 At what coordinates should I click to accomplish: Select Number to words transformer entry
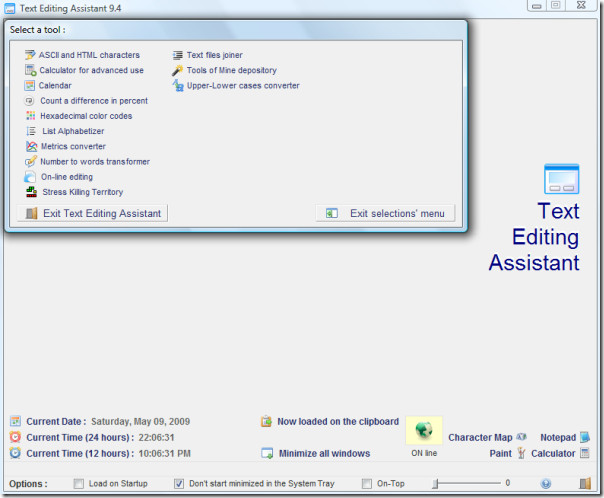point(95,162)
